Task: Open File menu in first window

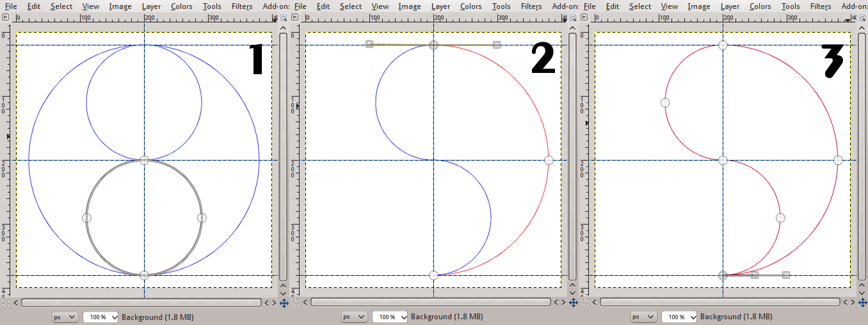Action: (10, 6)
